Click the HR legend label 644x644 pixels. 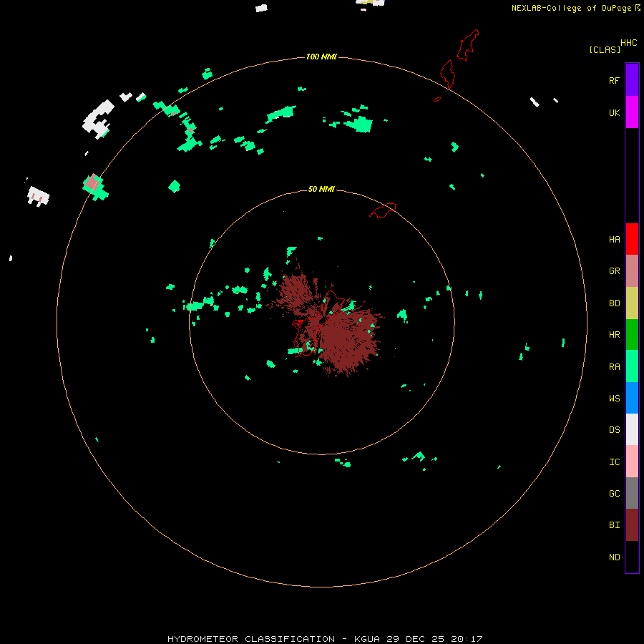click(x=614, y=335)
